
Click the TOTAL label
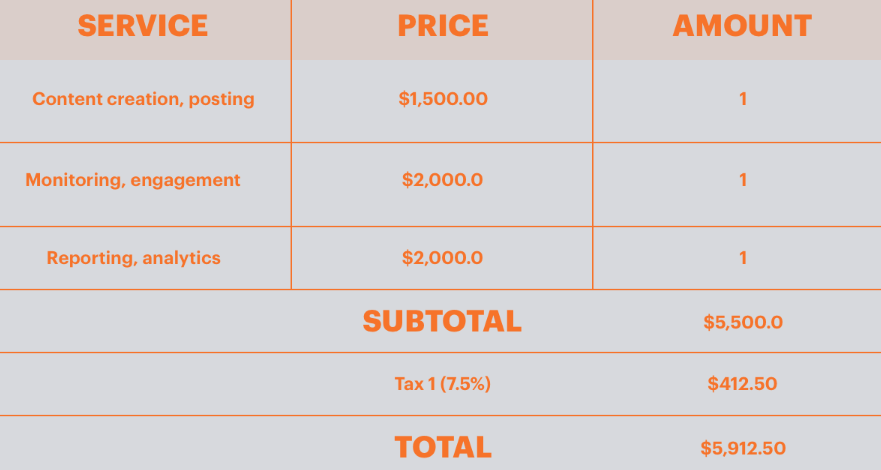pyautogui.click(x=443, y=448)
